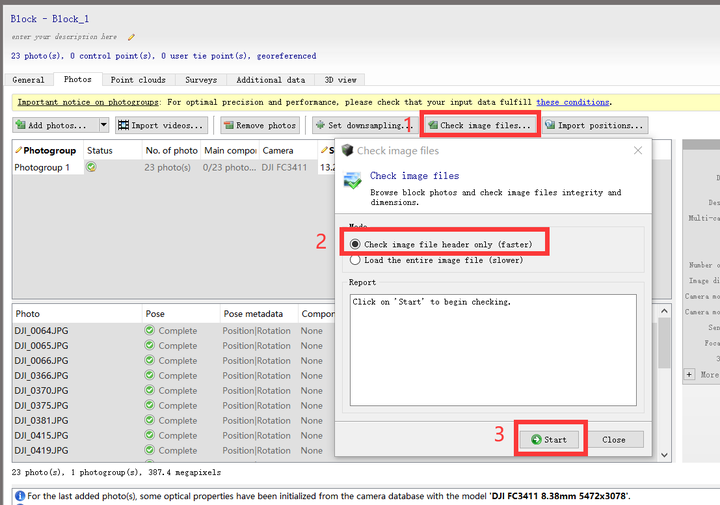Go to the General tab
This screenshot has height=505, width=720.
coord(28,80)
